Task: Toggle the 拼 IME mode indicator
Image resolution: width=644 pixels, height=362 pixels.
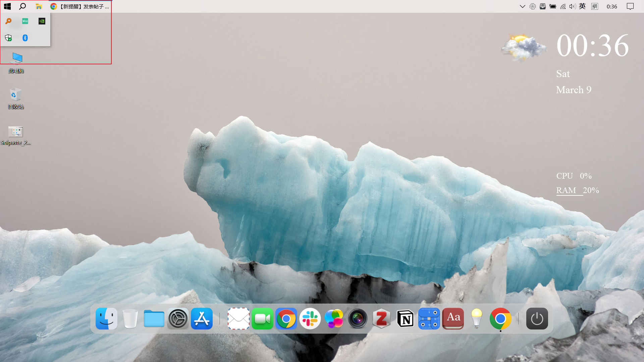Action: pos(595,6)
